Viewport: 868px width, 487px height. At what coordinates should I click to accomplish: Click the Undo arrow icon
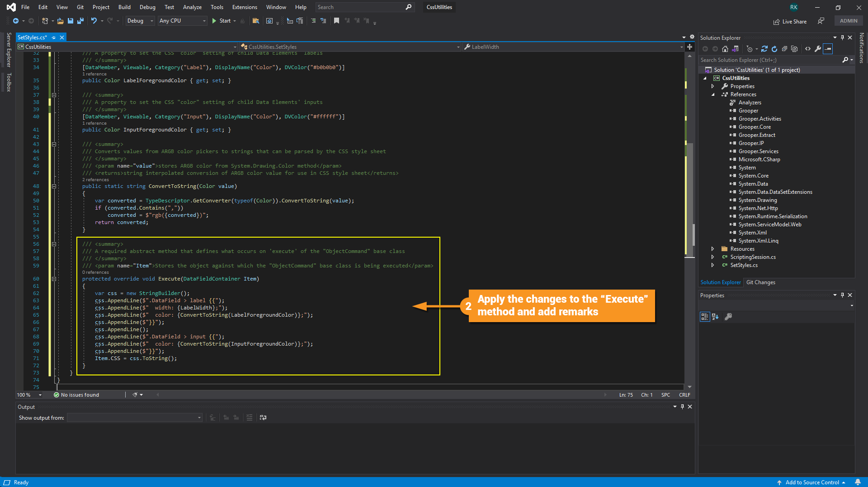pyautogui.click(x=94, y=21)
